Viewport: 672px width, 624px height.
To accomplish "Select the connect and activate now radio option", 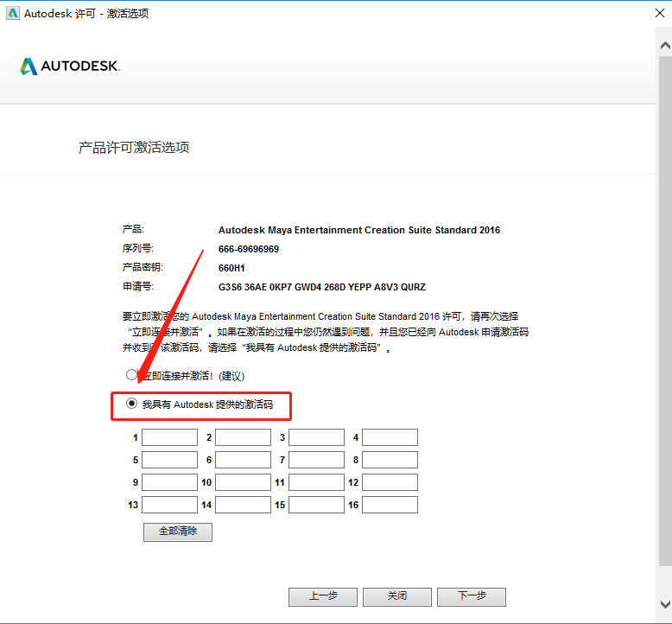I will point(131,375).
